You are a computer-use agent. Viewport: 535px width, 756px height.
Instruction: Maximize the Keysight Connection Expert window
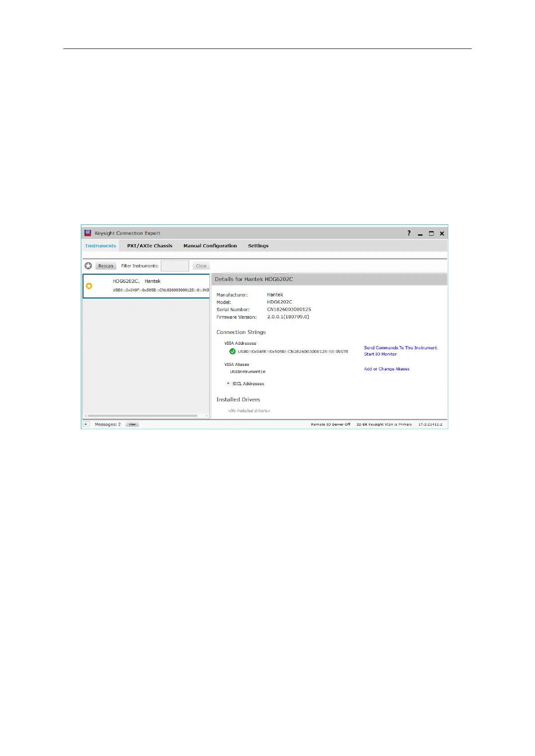tap(431, 233)
